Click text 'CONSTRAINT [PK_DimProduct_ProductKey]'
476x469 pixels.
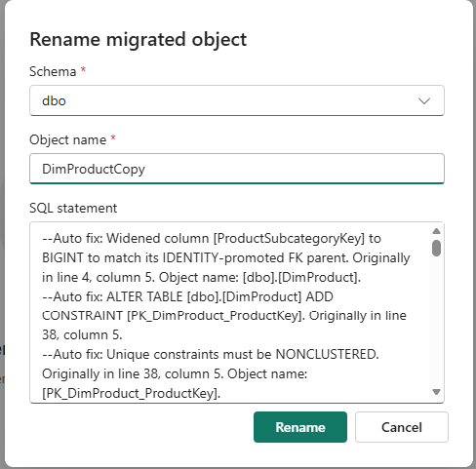tap(173, 316)
